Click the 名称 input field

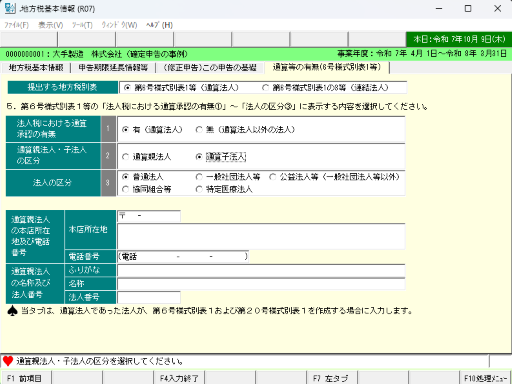coord(261,284)
